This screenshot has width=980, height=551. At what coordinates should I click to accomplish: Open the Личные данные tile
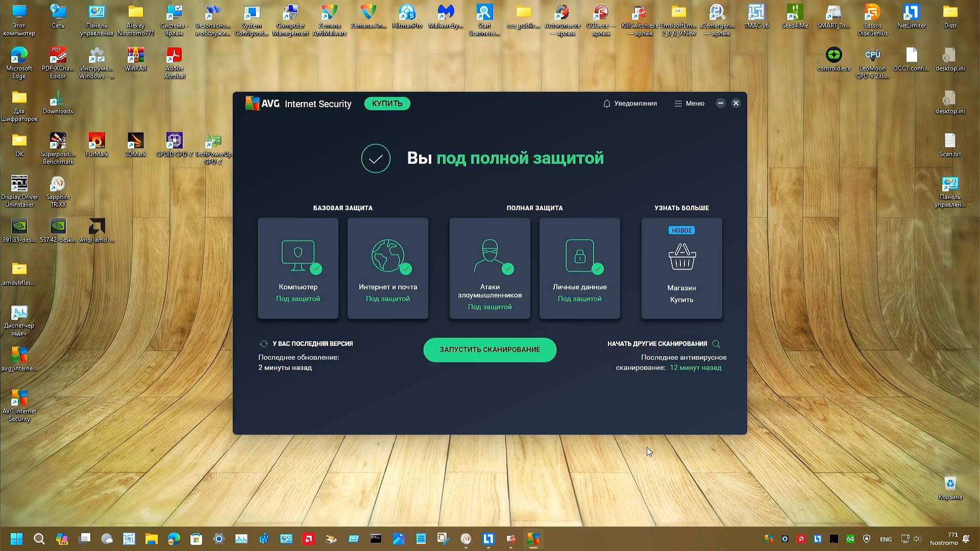click(579, 268)
